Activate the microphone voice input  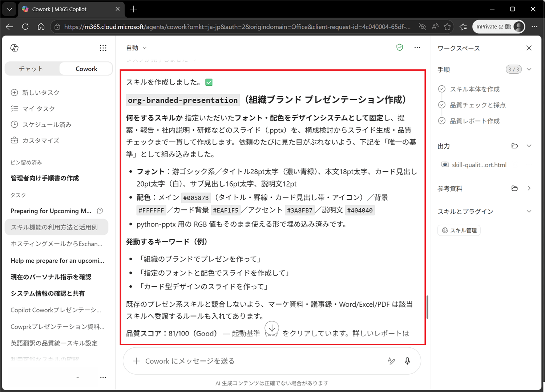click(407, 361)
